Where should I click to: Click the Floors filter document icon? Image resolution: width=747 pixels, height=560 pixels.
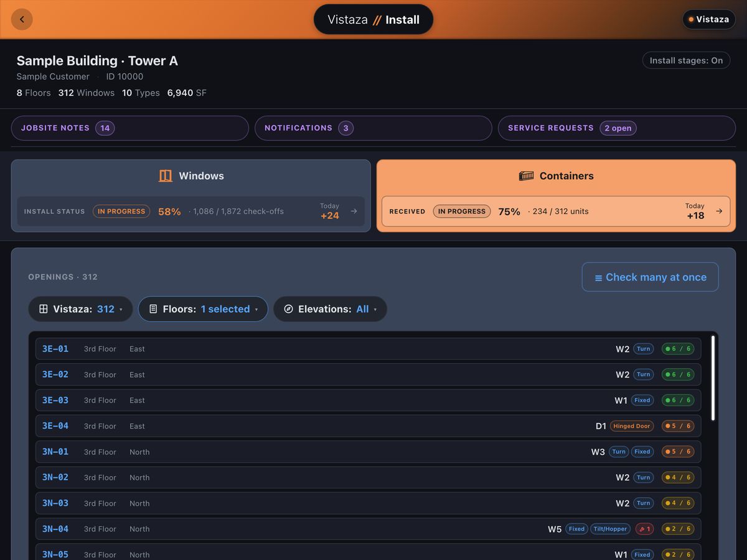153,309
